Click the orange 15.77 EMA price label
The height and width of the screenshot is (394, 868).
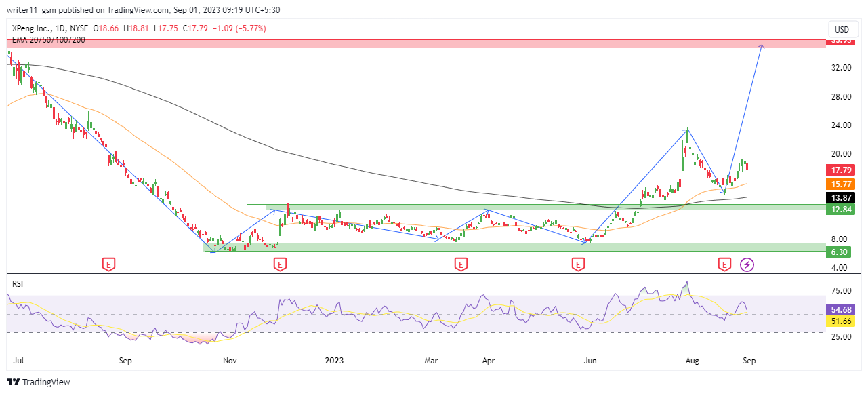coord(840,184)
